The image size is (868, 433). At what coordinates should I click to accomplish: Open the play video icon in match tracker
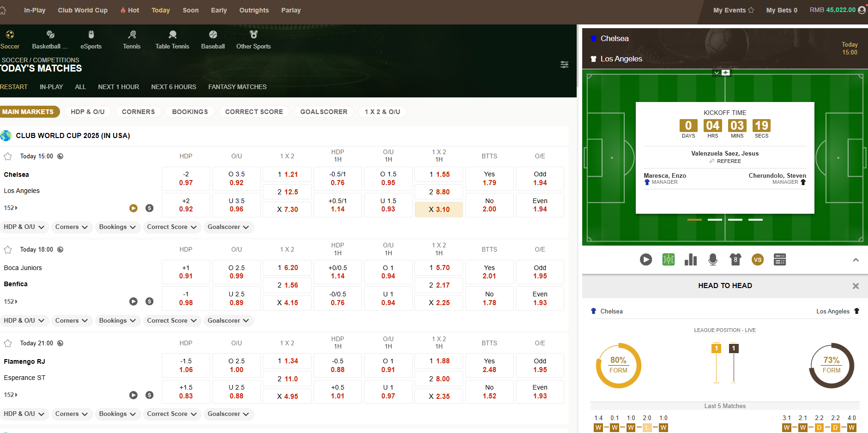[x=646, y=260]
